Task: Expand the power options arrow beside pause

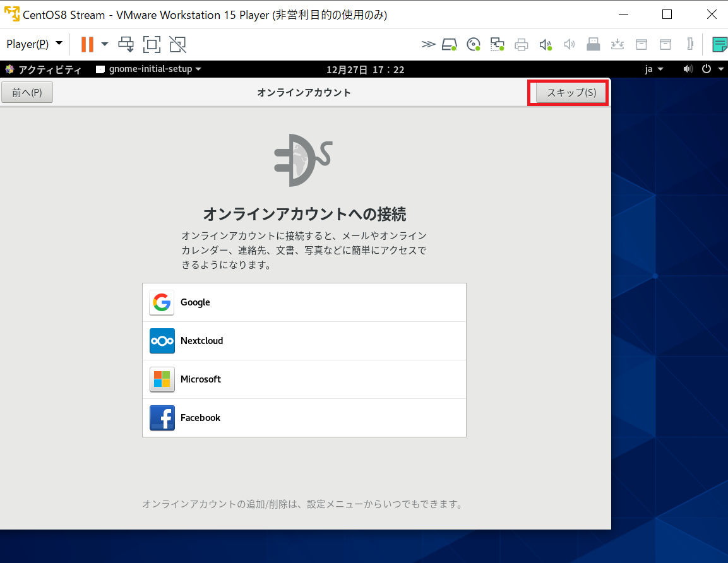Action: [x=105, y=45]
